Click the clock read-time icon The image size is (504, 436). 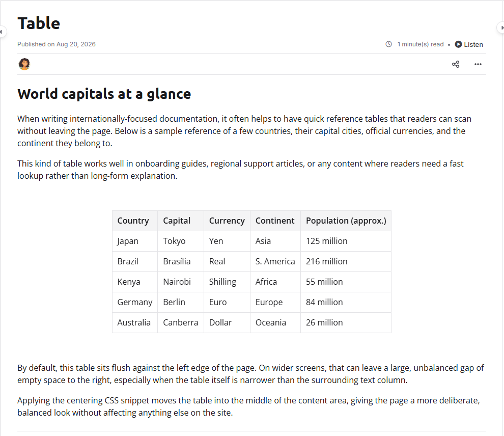388,44
